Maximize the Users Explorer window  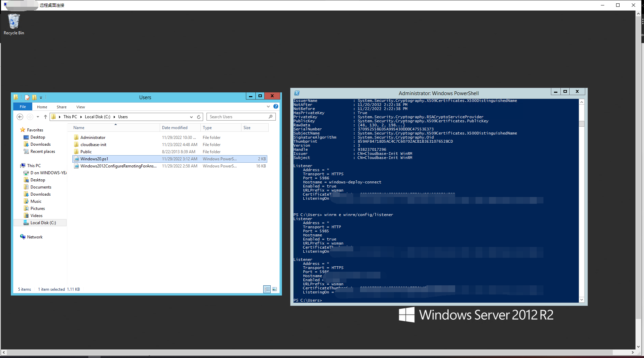tap(260, 96)
